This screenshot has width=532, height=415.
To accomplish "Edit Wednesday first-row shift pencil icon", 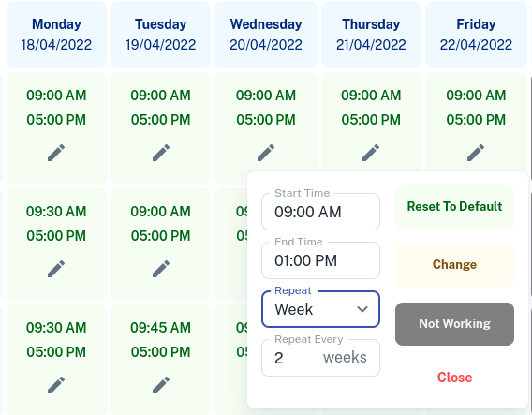I will tap(266, 153).
